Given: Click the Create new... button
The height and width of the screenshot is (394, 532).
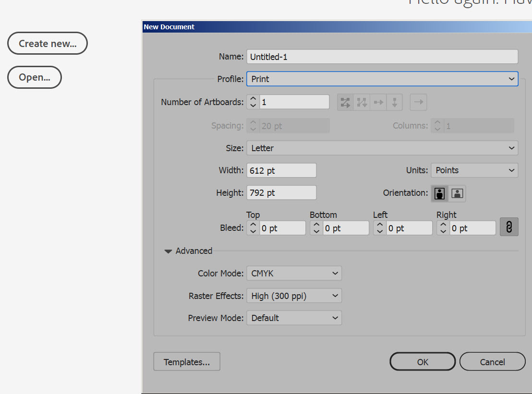Looking at the screenshot, I should pos(48,43).
